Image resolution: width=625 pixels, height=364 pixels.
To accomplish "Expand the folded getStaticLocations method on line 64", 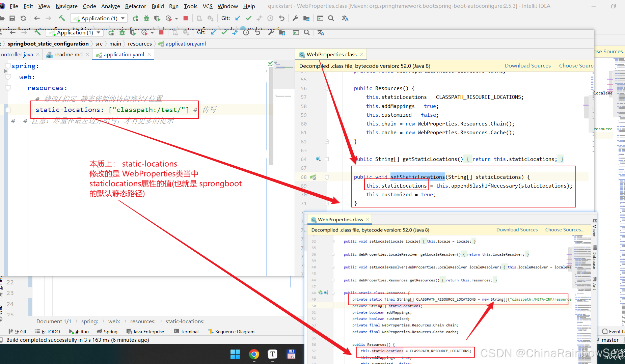I will 327,159.
